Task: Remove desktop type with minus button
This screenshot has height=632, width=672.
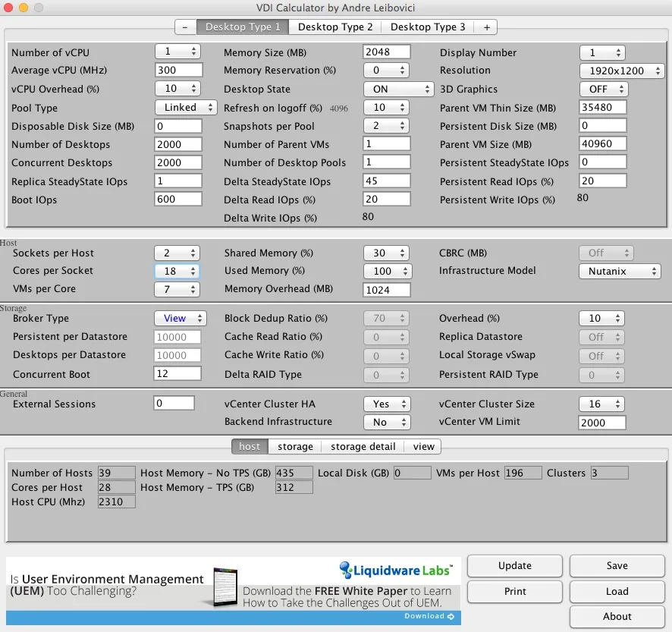Action: (x=185, y=27)
